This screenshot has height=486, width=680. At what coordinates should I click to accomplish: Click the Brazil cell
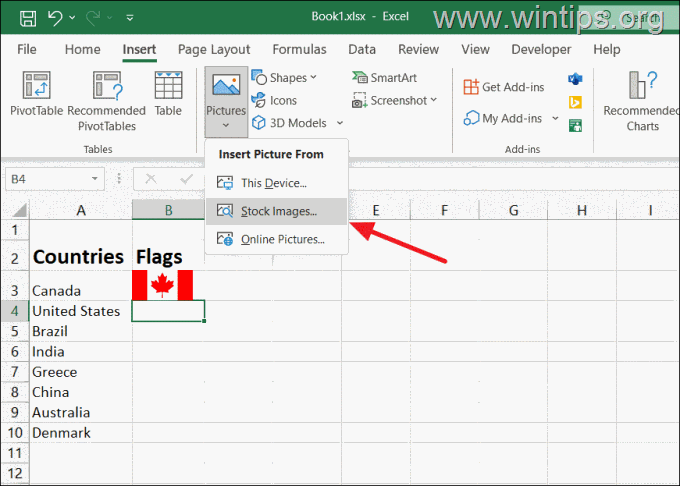[81, 331]
